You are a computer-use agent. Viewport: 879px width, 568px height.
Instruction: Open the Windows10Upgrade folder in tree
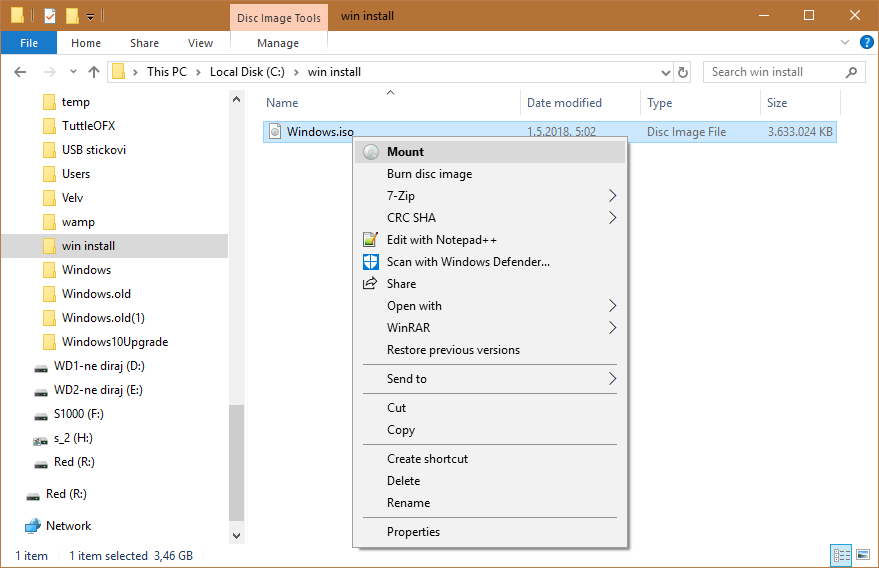pos(114,342)
